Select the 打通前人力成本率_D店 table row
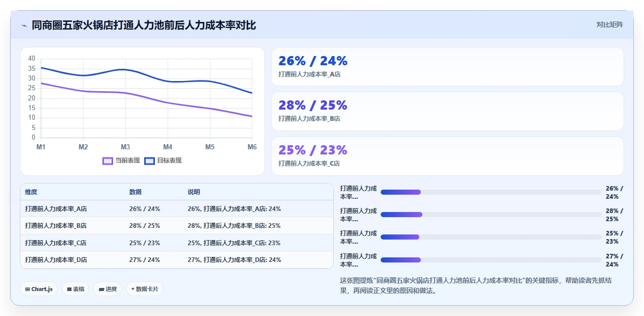644x316 pixels. click(x=177, y=260)
